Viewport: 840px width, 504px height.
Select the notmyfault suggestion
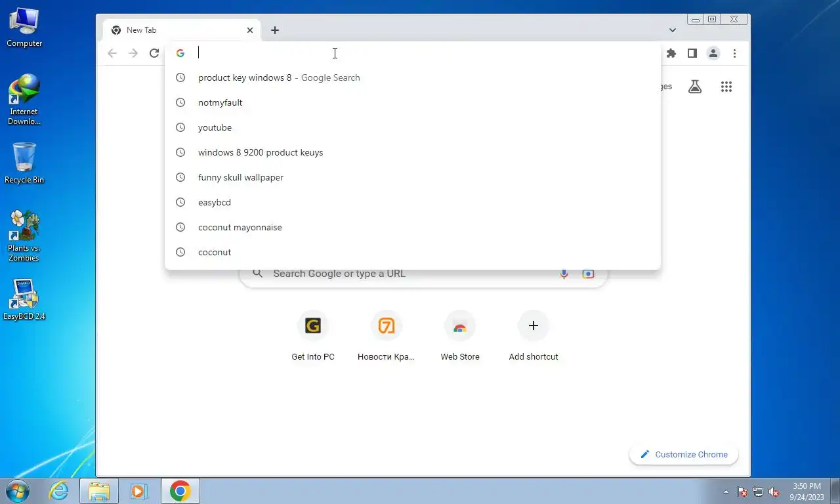pyautogui.click(x=413, y=102)
